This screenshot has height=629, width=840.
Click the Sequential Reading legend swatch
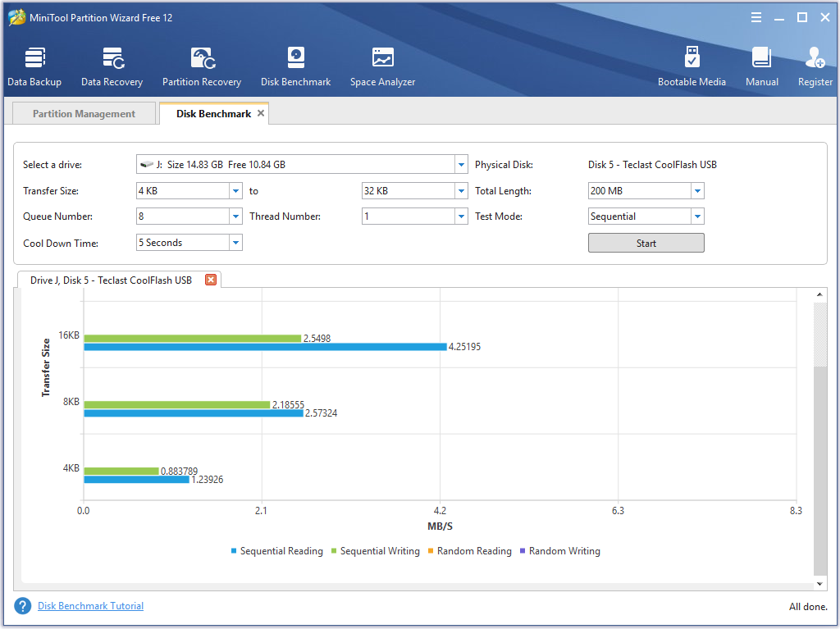pyautogui.click(x=234, y=551)
